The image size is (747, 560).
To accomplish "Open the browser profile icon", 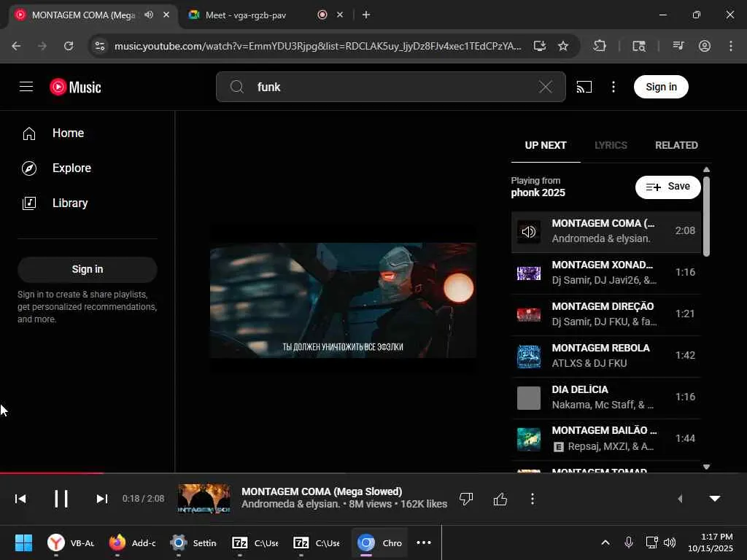I will pos(704,46).
